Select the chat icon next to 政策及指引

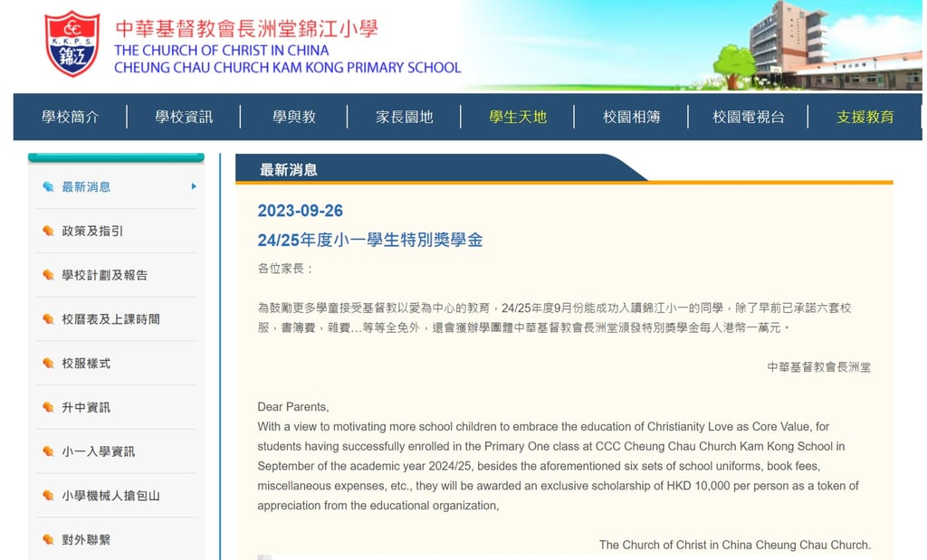pos(50,231)
